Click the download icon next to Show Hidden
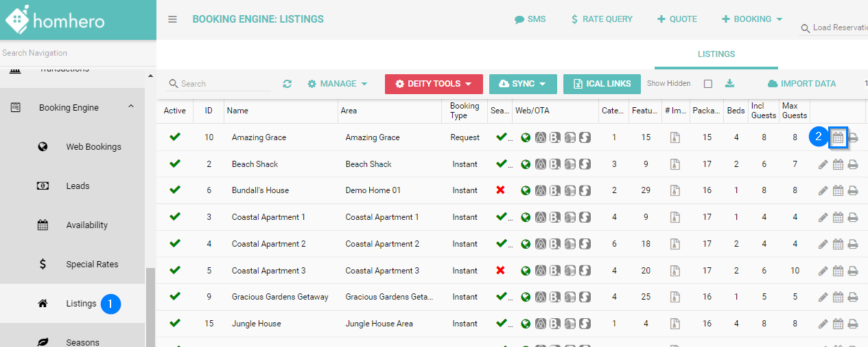868x347 pixels. tap(730, 83)
